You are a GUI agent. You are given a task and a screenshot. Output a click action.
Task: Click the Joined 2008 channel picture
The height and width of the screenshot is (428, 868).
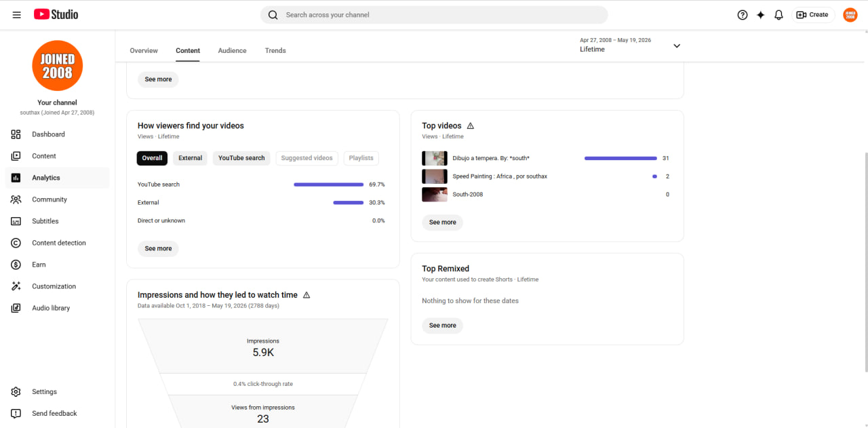point(57,66)
